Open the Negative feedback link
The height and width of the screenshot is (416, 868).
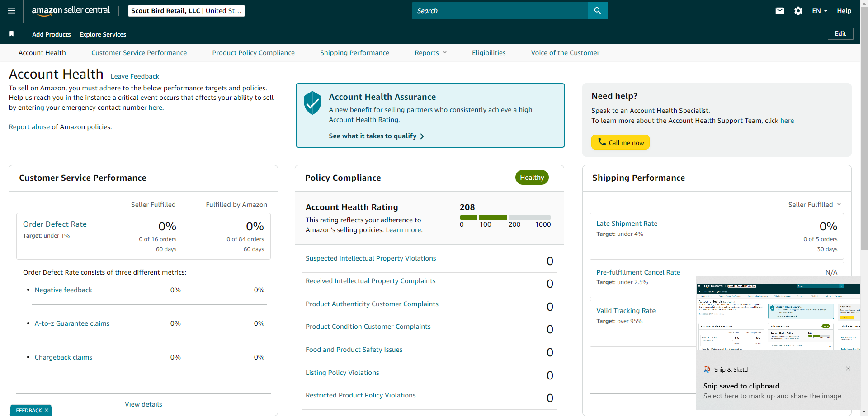pyautogui.click(x=63, y=290)
